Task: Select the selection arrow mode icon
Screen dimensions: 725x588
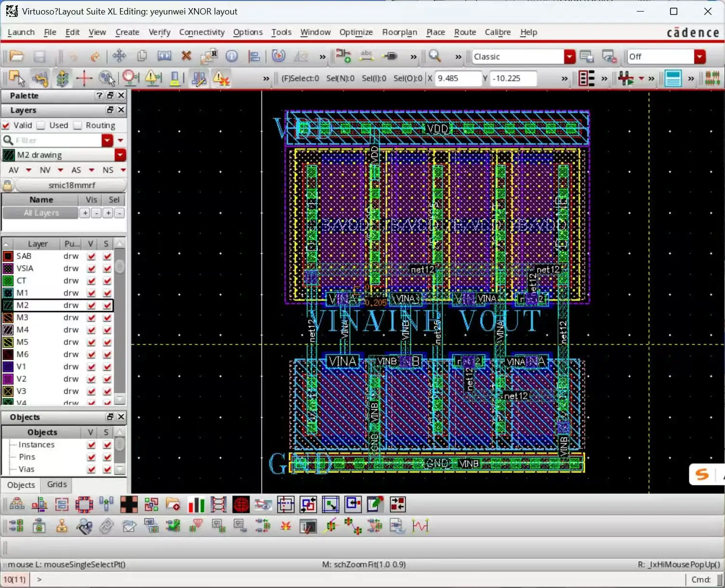Action: click(17, 78)
